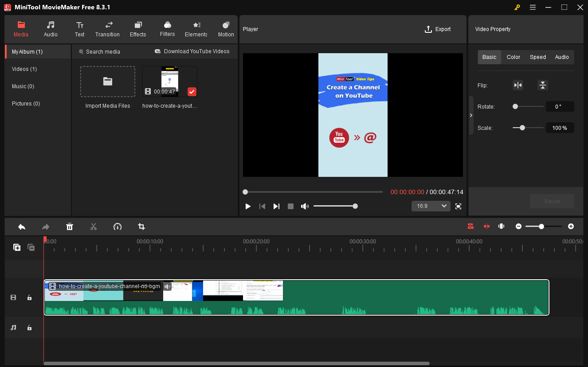The width and height of the screenshot is (588, 367).
Task: Flip the clip horizontally
Action: [518, 85]
